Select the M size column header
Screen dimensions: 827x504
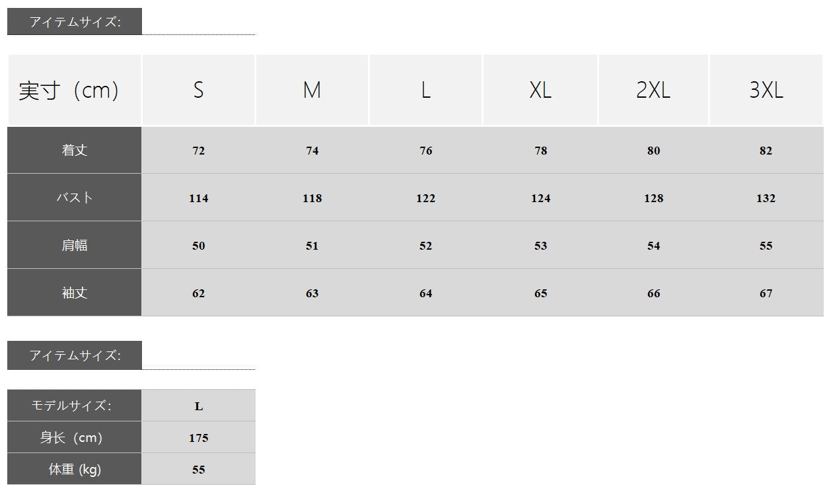coord(312,90)
